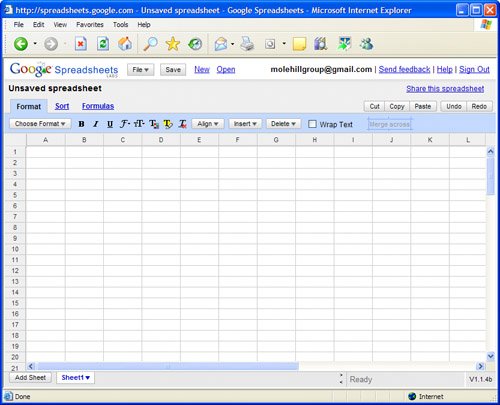Print using the printer icon

point(247,44)
